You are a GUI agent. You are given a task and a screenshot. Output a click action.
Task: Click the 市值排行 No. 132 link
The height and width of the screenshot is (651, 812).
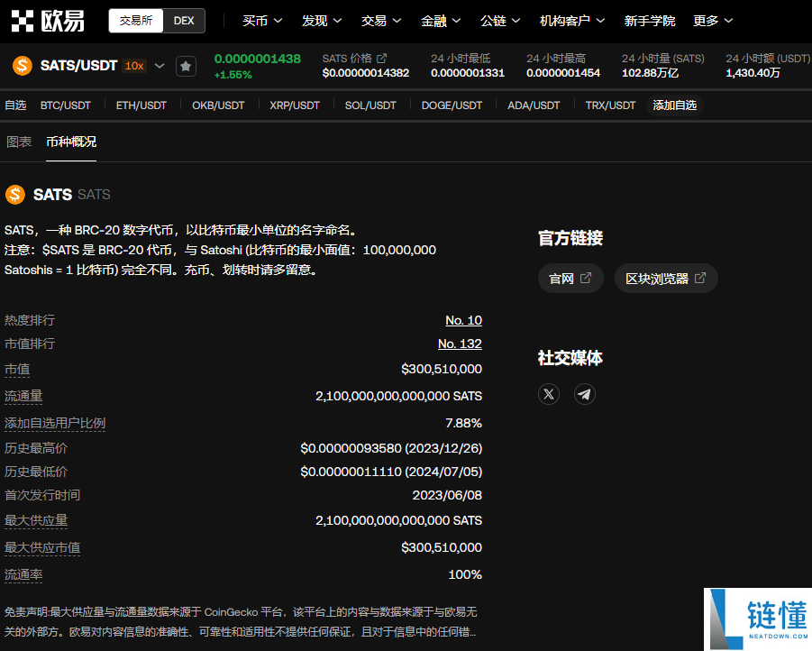point(460,344)
